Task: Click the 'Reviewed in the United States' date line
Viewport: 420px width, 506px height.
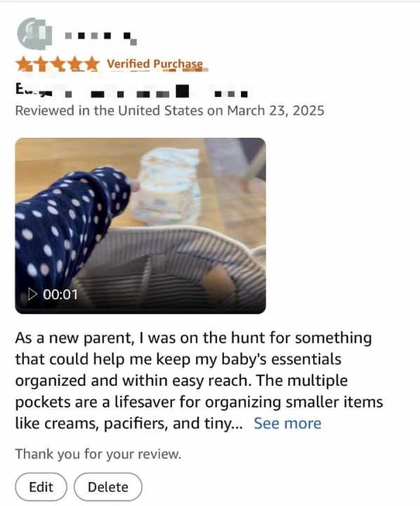Action: 170,111
